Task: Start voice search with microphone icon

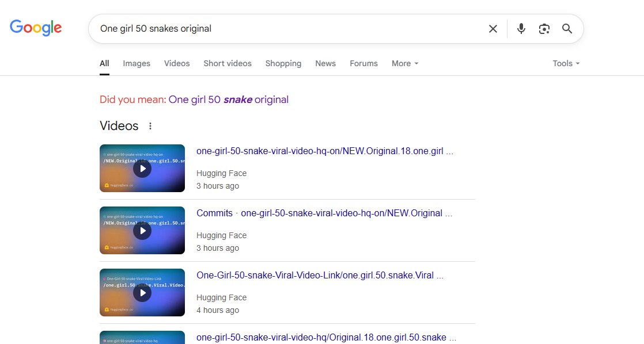Action: 521,29
